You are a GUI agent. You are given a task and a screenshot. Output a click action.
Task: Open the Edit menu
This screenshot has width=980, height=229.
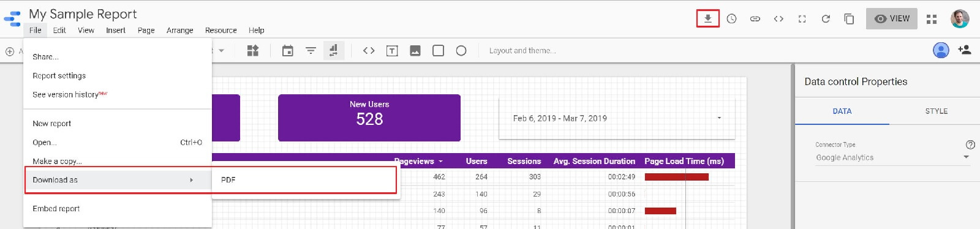tap(59, 30)
